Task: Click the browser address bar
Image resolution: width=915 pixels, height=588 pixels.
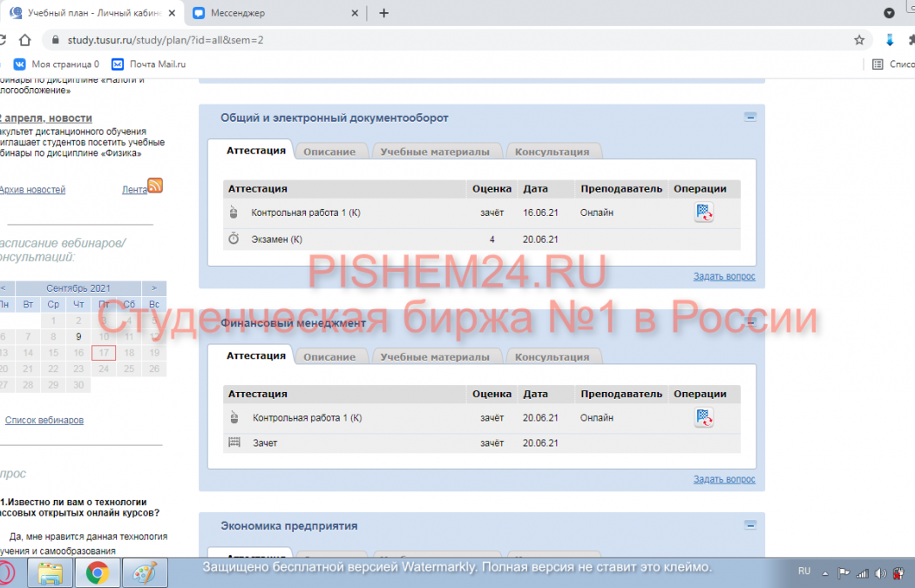Action: (x=436, y=40)
